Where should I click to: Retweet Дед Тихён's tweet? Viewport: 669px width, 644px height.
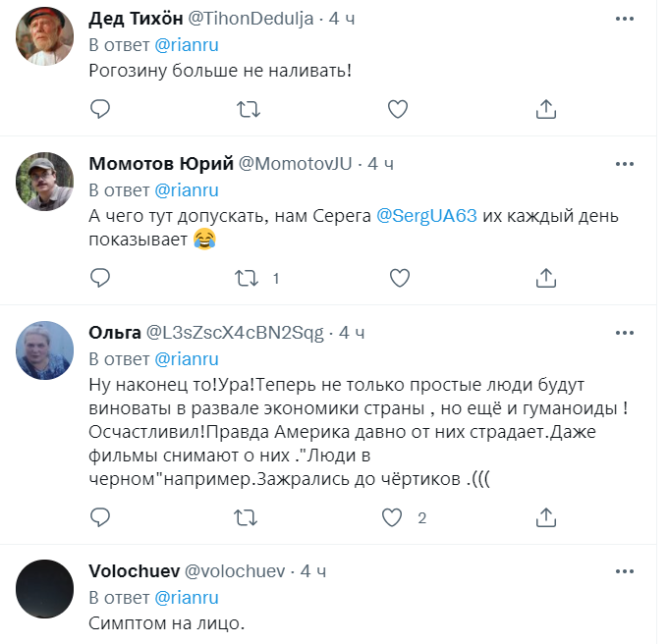[249, 110]
